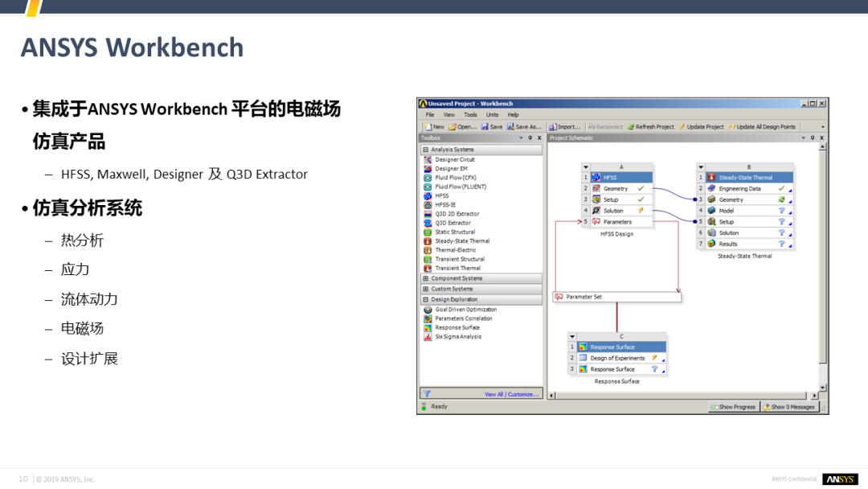The image size is (868, 489).
Task: Click the Q3D Extractor icon
Action: tap(428, 223)
